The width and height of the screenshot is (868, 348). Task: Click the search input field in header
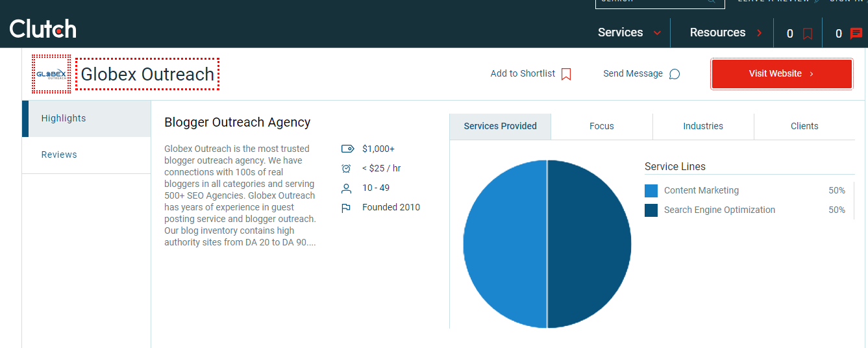tap(659, 2)
